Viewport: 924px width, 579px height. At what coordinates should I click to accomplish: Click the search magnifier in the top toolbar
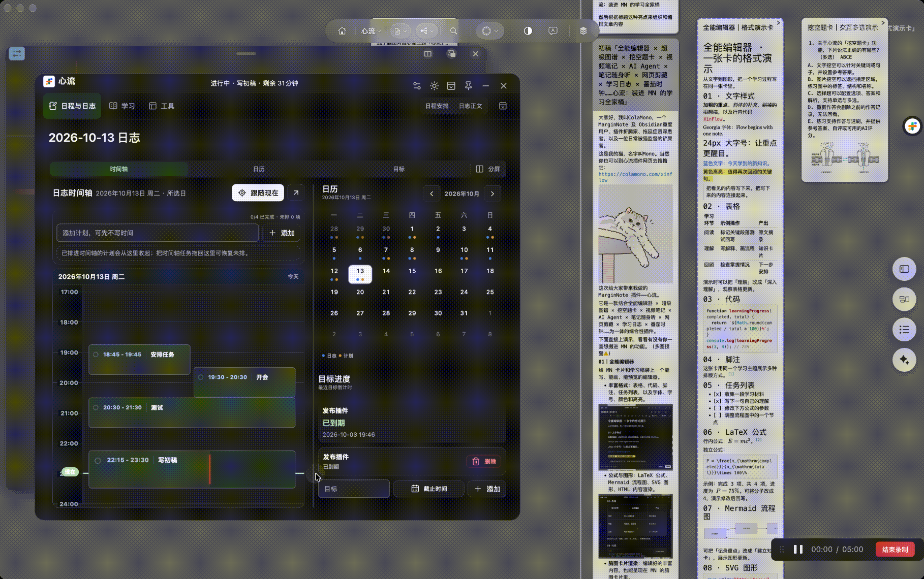(x=453, y=31)
